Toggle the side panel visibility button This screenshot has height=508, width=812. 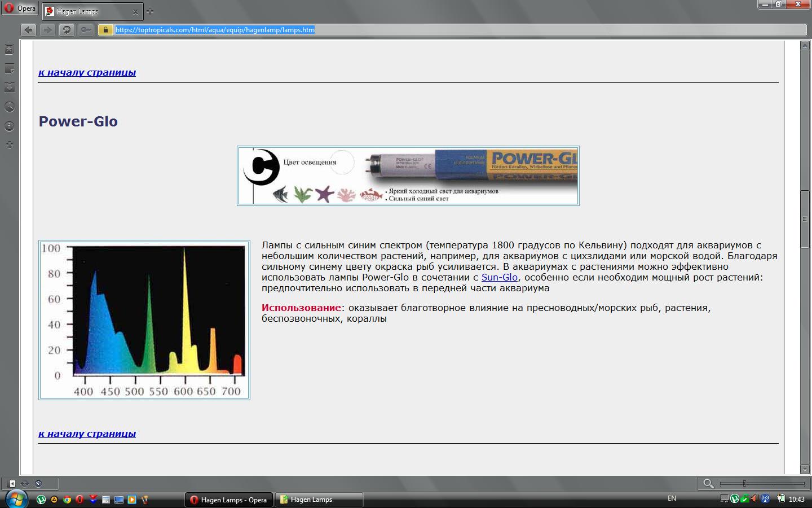pos(12,484)
